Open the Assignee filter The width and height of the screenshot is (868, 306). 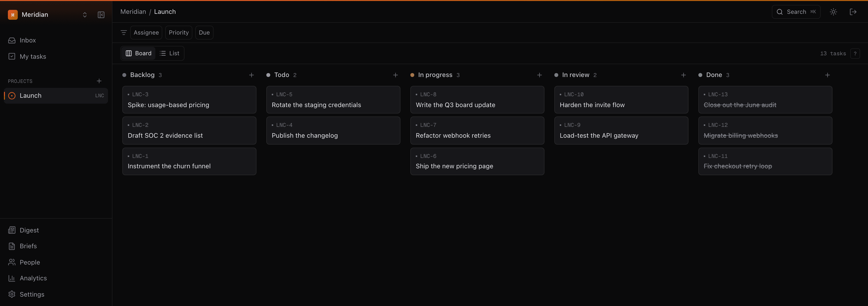[146, 32]
